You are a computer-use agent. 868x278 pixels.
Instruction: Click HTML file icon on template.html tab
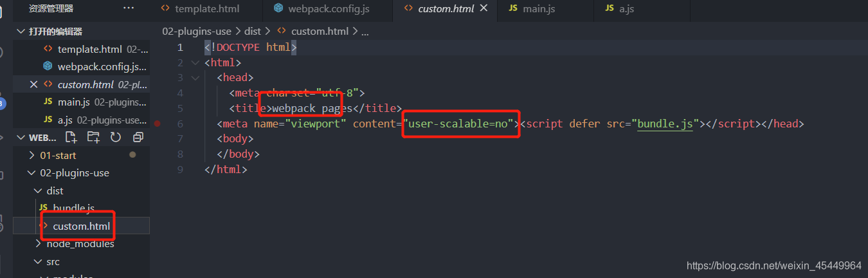click(165, 8)
